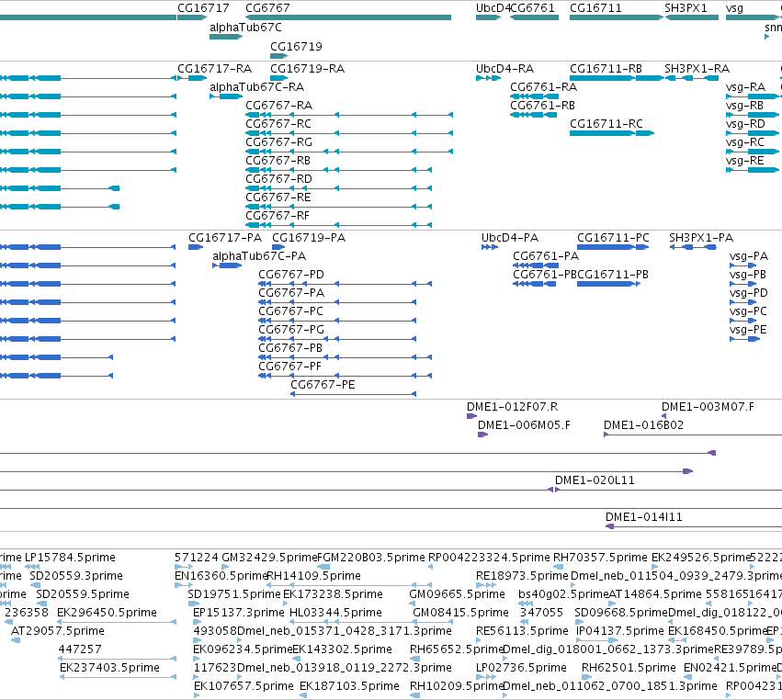Click the CG6761-RB transcript label
This screenshot has width=782, height=700.
point(542,106)
